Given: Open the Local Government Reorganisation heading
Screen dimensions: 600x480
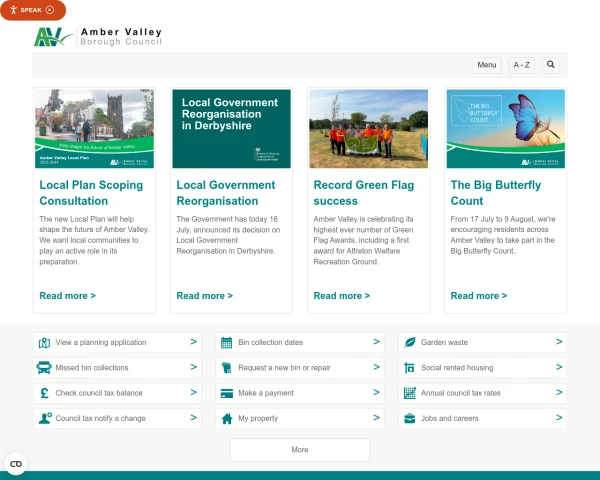Looking at the screenshot, I should coord(226,193).
